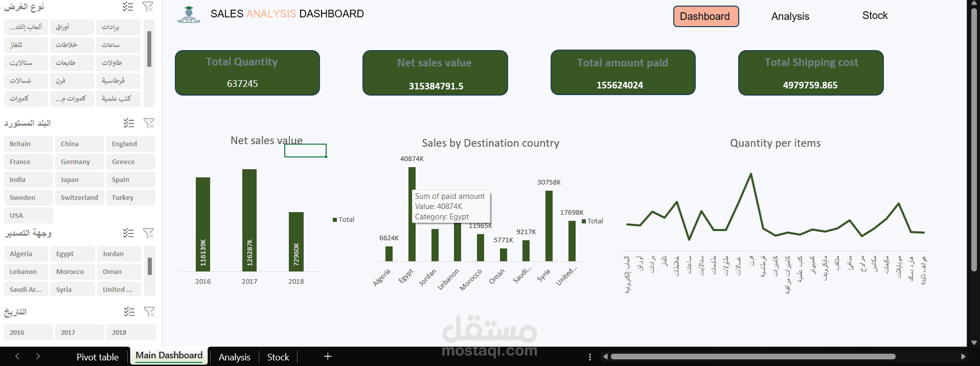Image resolution: width=980 pixels, height=366 pixels.
Task: Go to next sheet with right arrow
Action: (x=38, y=356)
